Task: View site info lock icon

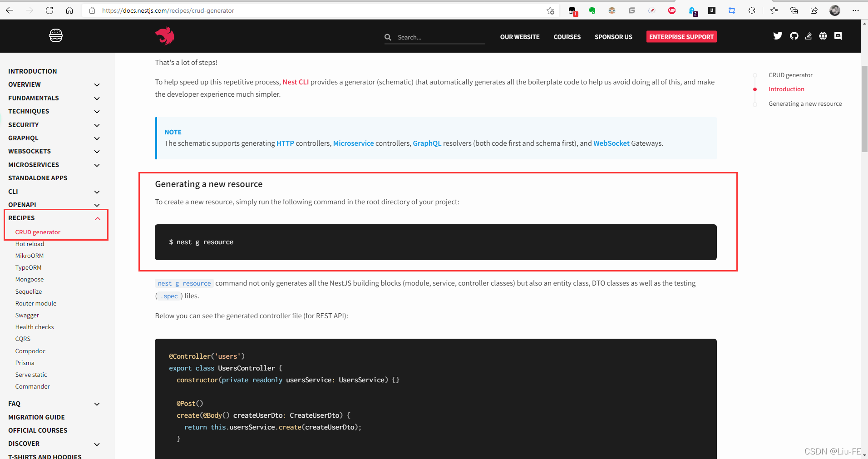Action: [x=92, y=10]
